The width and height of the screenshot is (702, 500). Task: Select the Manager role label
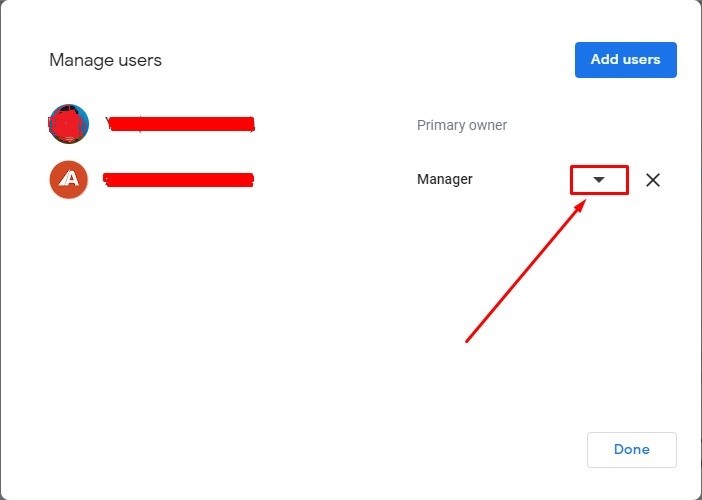click(x=444, y=180)
